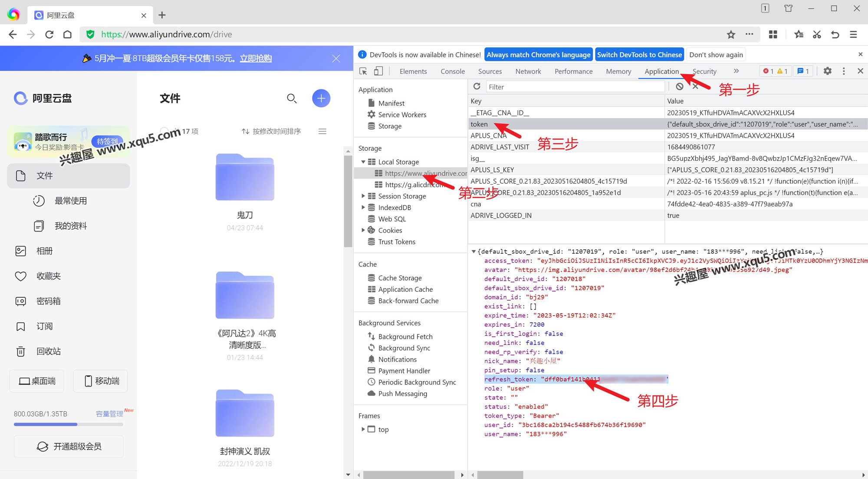
Task: Open the 《阿凡达2》4K folder
Action: 245,295
